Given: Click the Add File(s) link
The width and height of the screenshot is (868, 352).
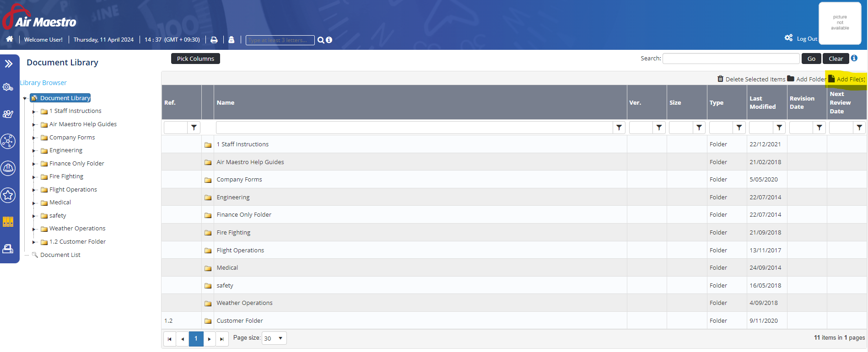Looking at the screenshot, I should coord(846,79).
